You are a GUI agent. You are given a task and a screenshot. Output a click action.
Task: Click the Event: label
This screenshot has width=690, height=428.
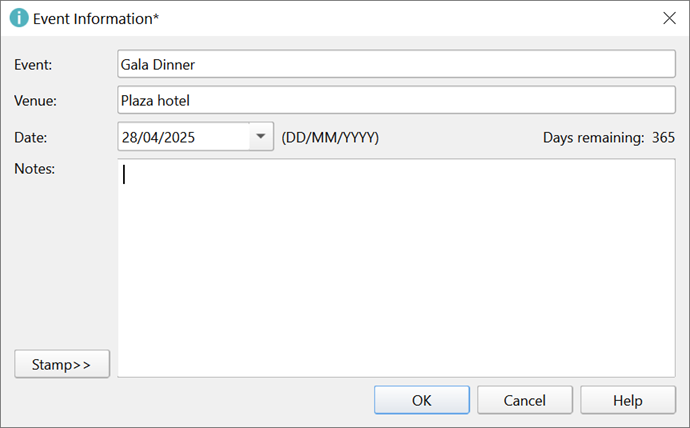point(33,65)
